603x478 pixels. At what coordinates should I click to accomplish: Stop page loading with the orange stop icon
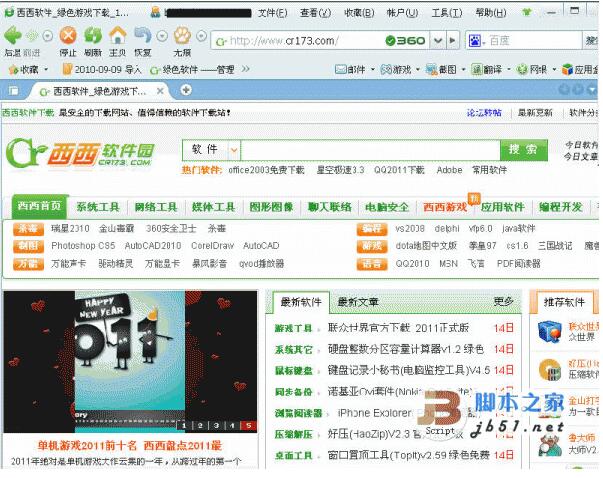pyautogui.click(x=68, y=36)
